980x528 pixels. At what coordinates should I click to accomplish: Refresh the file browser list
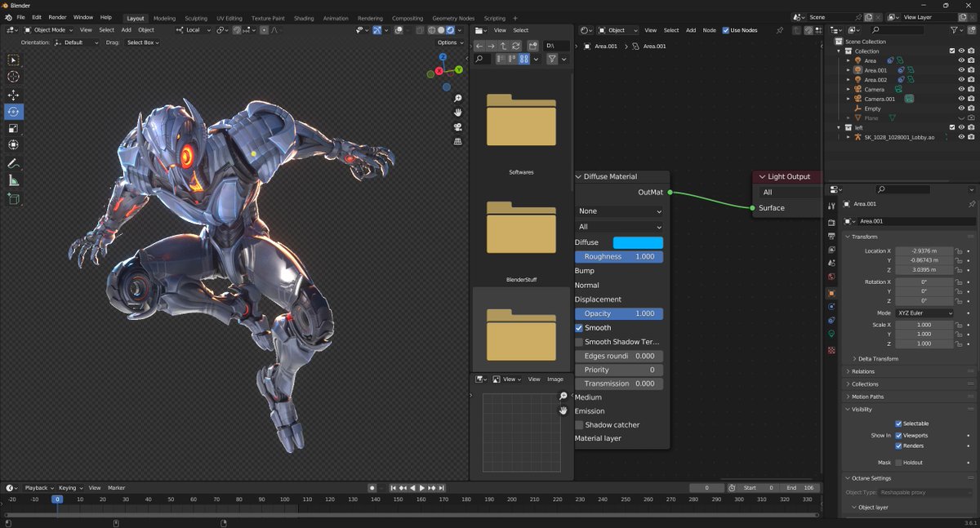coord(516,46)
